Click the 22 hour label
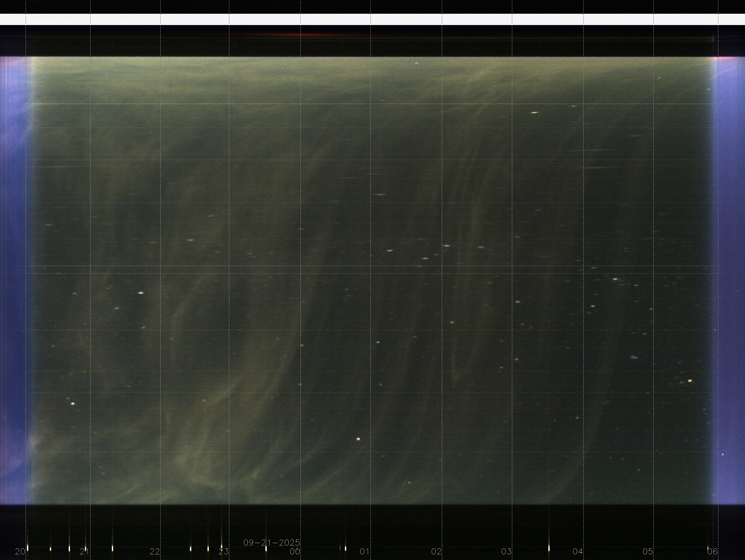This screenshot has height=560, width=745. [x=155, y=552]
